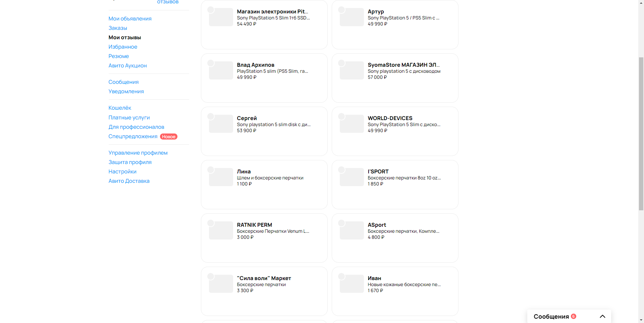Select seller name SyomaStore МАГАЗИН ЭЛ...
644x323 pixels.
(404, 65)
